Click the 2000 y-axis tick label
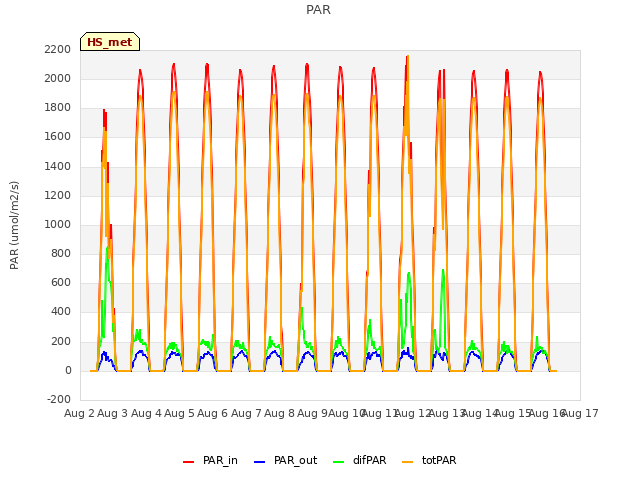The width and height of the screenshot is (640, 480). point(58,78)
